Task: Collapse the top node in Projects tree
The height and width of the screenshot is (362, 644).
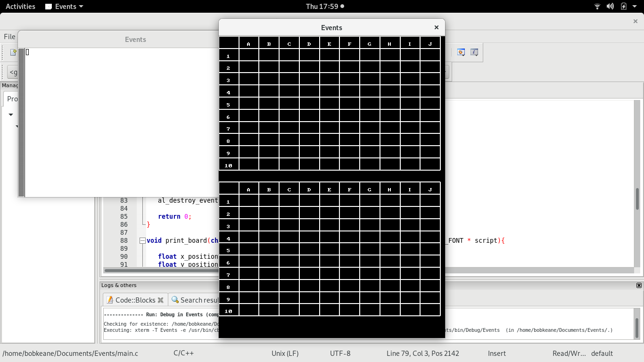Action: tap(11, 115)
